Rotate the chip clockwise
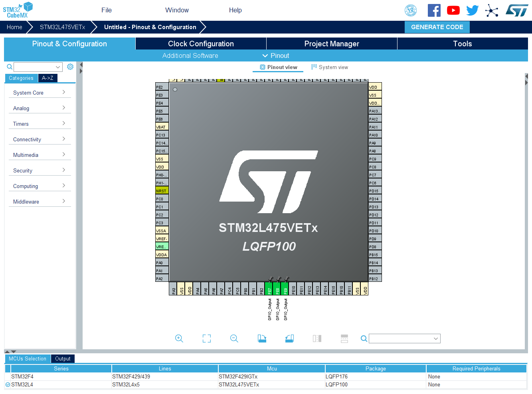The height and width of the screenshot is (394, 532). [262, 339]
